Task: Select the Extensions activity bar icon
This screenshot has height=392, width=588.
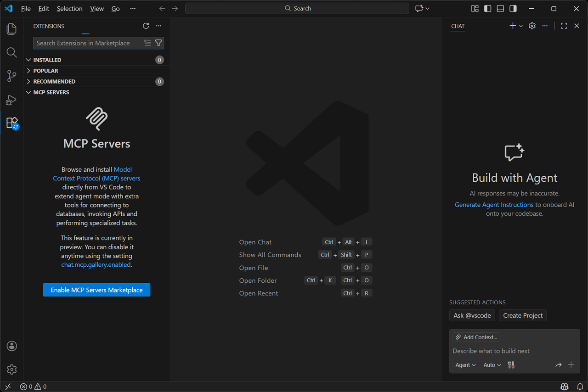Action: click(x=11, y=123)
